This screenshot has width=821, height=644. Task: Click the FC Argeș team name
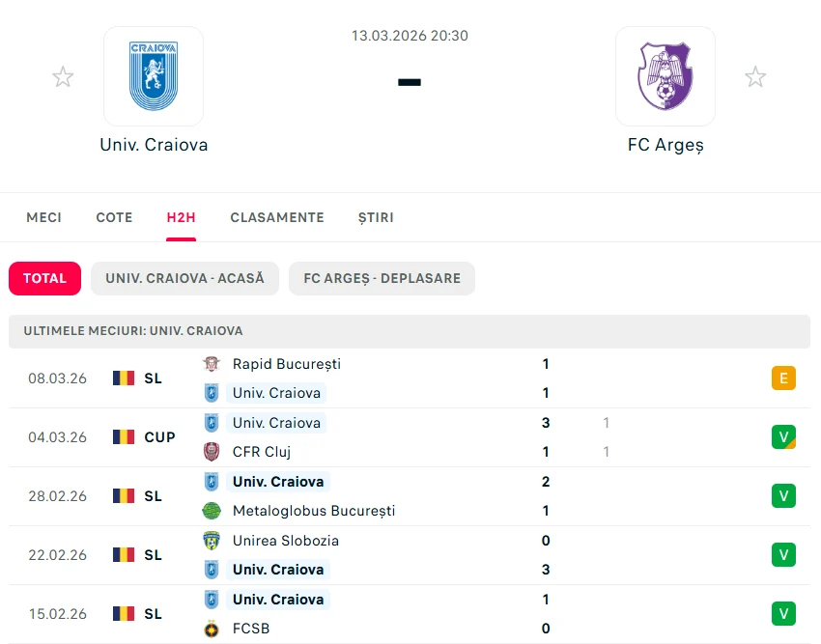pyautogui.click(x=665, y=145)
